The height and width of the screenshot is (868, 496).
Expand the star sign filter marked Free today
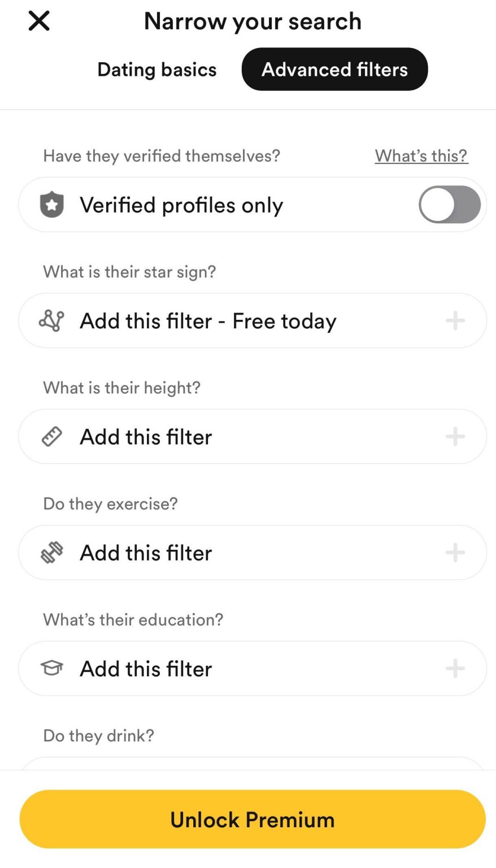tap(253, 320)
